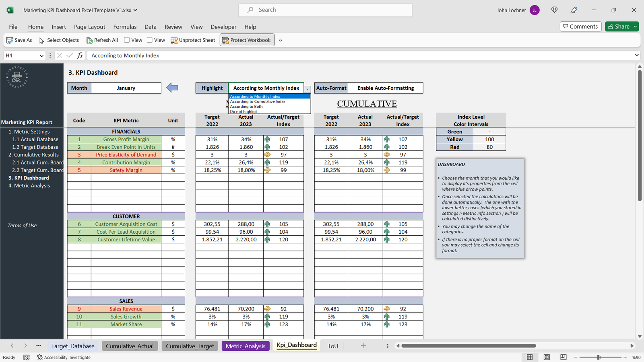Click the Protect Workbook button

247,40
